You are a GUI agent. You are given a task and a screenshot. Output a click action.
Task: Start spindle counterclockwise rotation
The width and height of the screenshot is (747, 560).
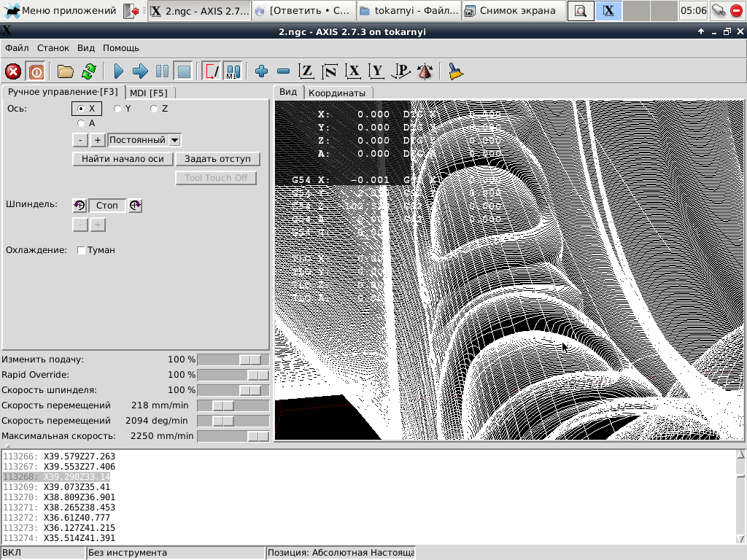(x=80, y=206)
